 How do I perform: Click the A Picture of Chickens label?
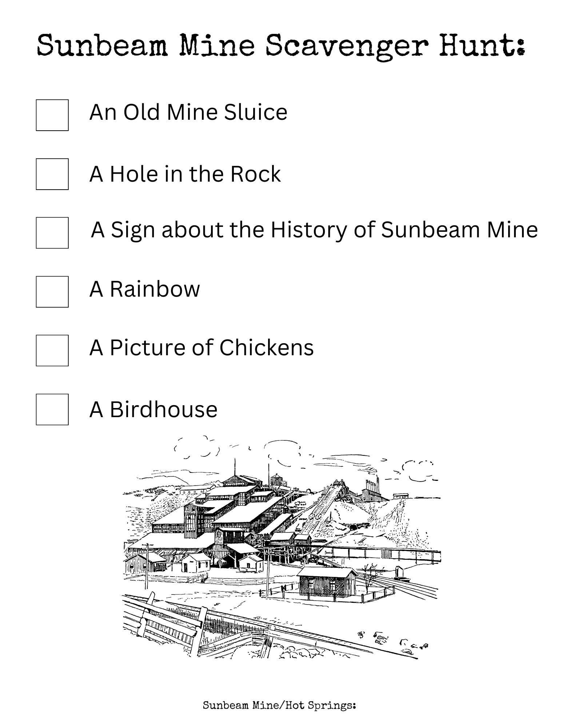click(x=201, y=347)
